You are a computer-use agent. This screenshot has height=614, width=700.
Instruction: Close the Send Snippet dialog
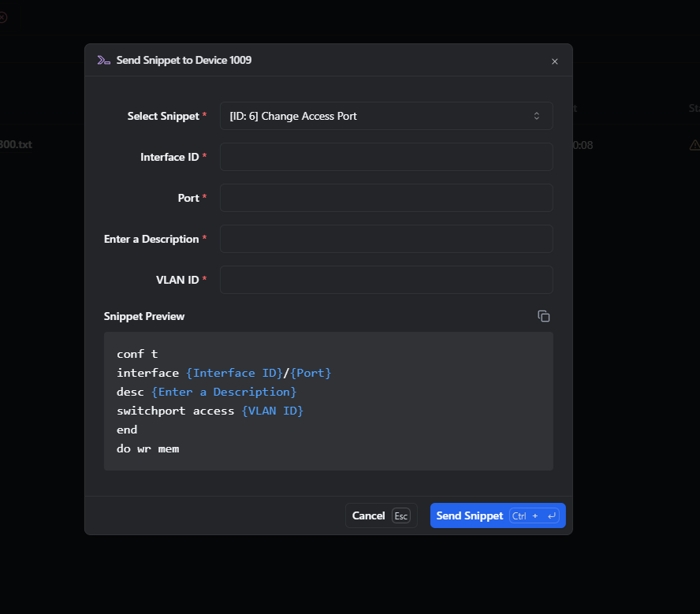coord(554,61)
